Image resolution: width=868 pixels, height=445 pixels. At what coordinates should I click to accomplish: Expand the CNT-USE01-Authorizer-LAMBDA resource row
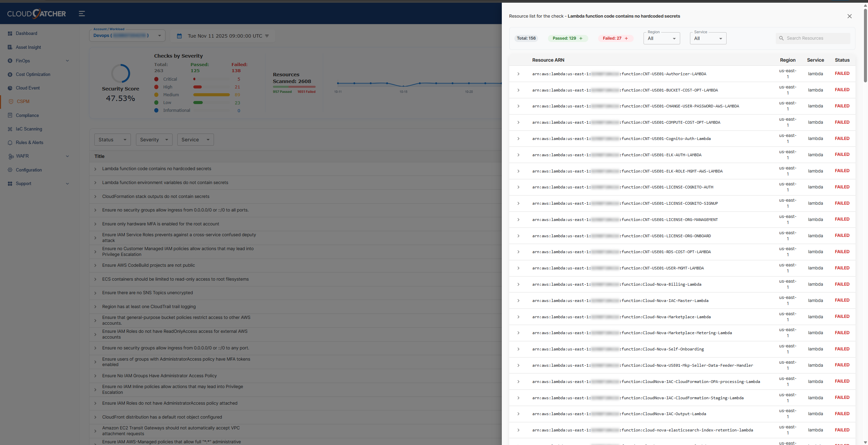(518, 74)
